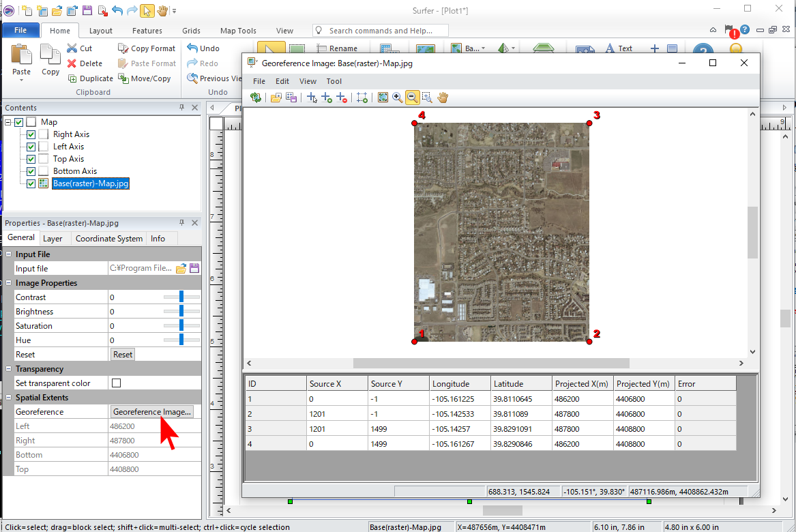Open the Paste dropdown arrow

pos(21,80)
